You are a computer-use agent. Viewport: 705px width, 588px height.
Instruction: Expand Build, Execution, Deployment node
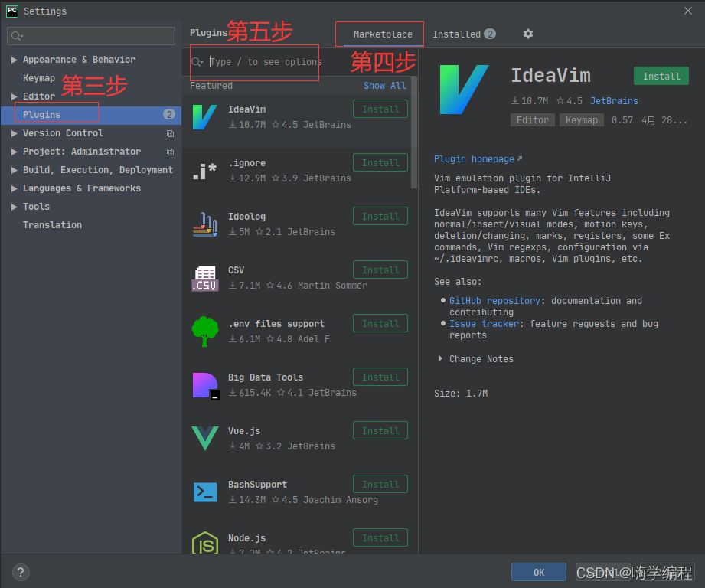click(x=15, y=171)
